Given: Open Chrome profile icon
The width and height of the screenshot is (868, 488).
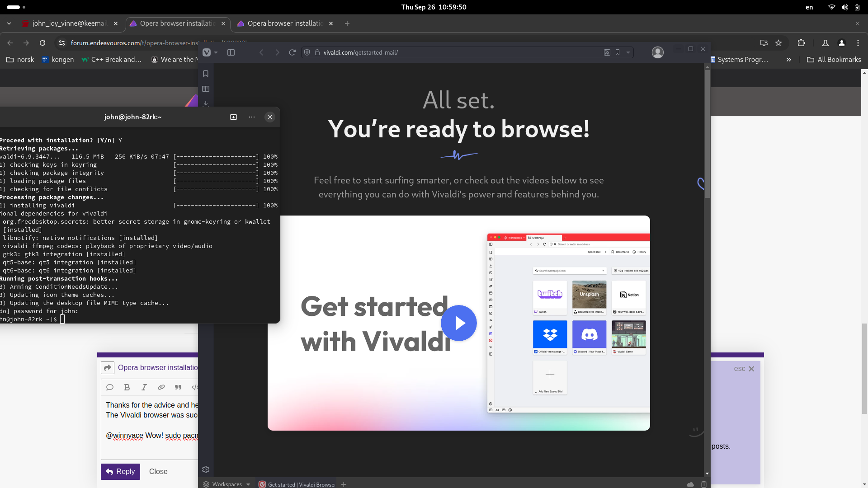Looking at the screenshot, I should (x=842, y=43).
